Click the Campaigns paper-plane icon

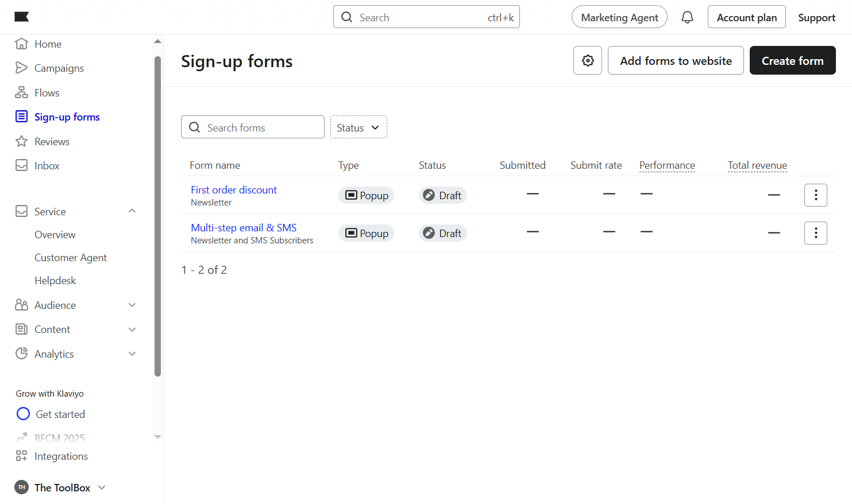pos(21,68)
